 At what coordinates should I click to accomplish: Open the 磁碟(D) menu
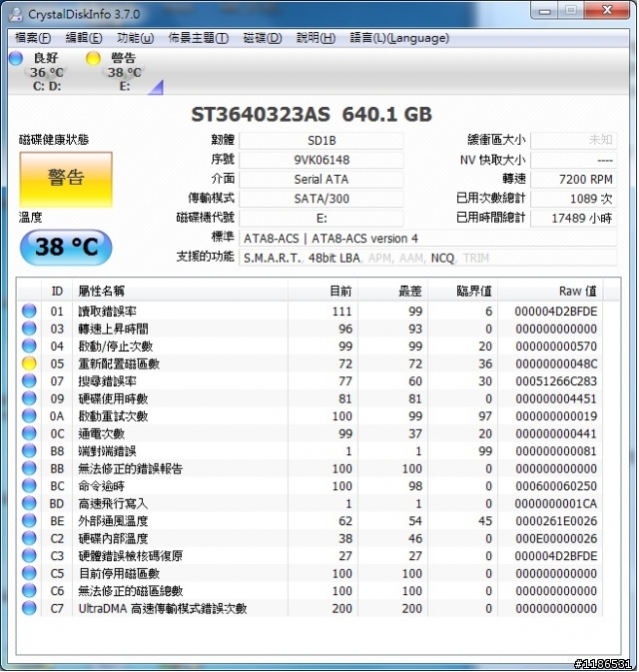tap(263, 38)
